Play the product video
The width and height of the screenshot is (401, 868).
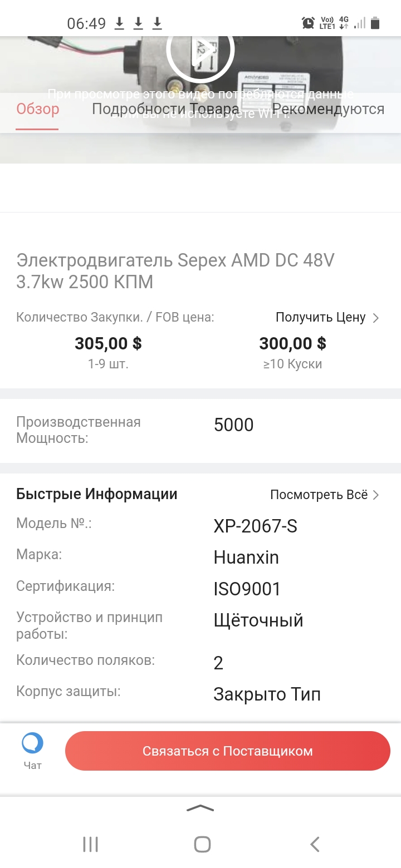200,47
